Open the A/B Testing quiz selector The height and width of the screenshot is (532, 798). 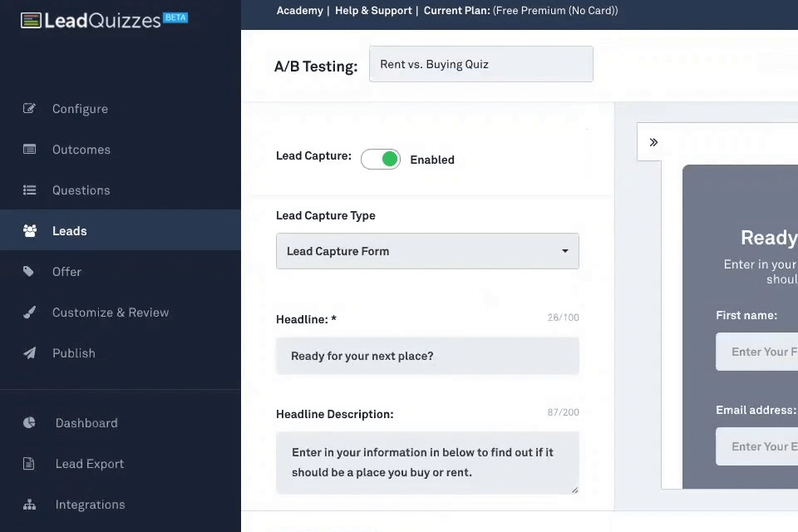pos(480,64)
